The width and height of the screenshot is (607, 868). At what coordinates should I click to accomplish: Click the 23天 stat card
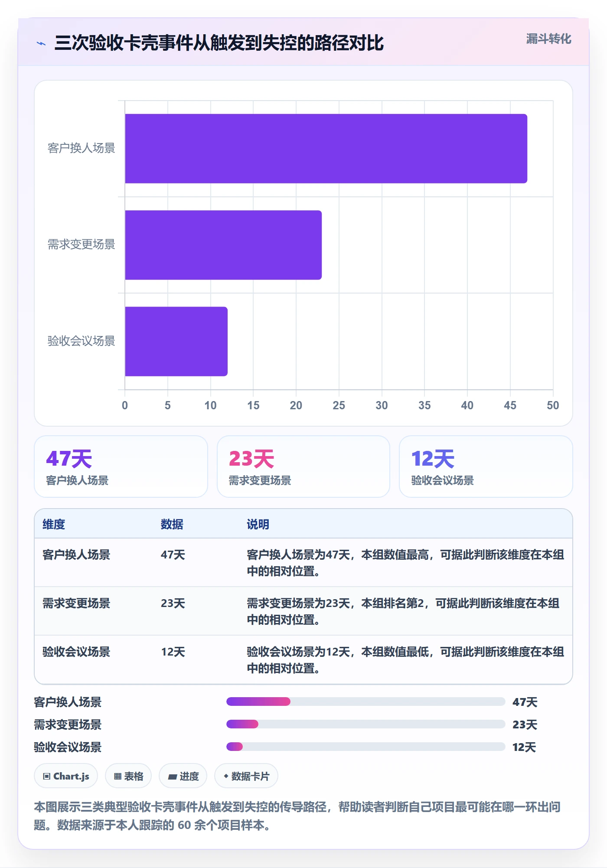tap(303, 467)
